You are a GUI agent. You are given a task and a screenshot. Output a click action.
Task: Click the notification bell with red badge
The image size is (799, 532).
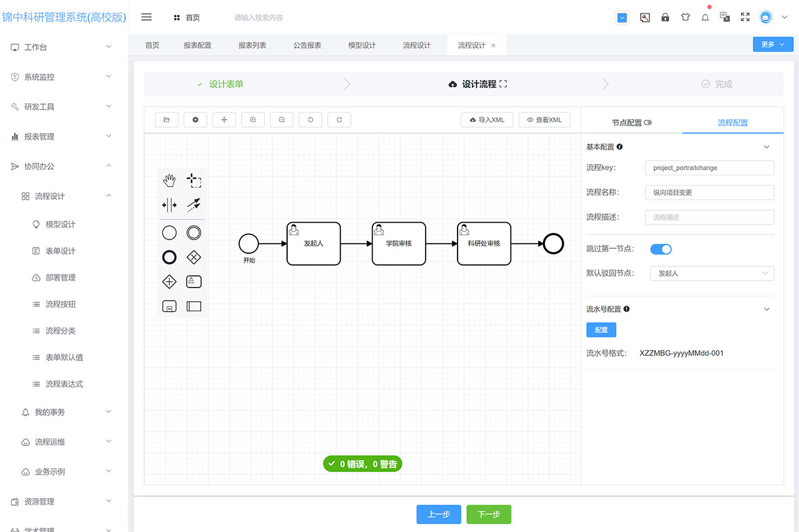(705, 17)
